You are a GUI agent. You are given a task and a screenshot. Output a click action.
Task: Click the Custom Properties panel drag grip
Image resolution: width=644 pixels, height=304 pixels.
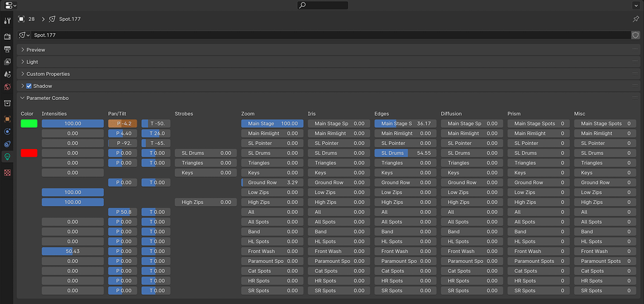635,74
